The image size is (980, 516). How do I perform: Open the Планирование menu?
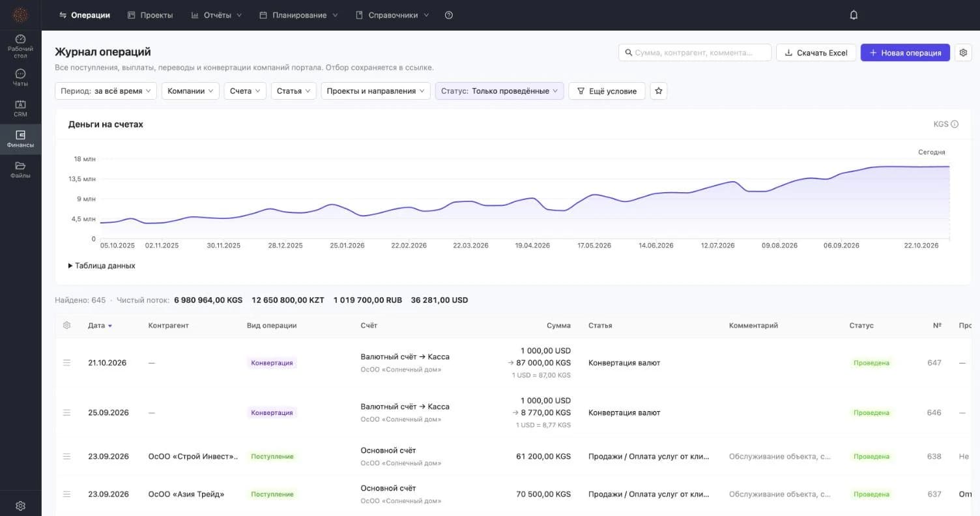click(x=298, y=15)
